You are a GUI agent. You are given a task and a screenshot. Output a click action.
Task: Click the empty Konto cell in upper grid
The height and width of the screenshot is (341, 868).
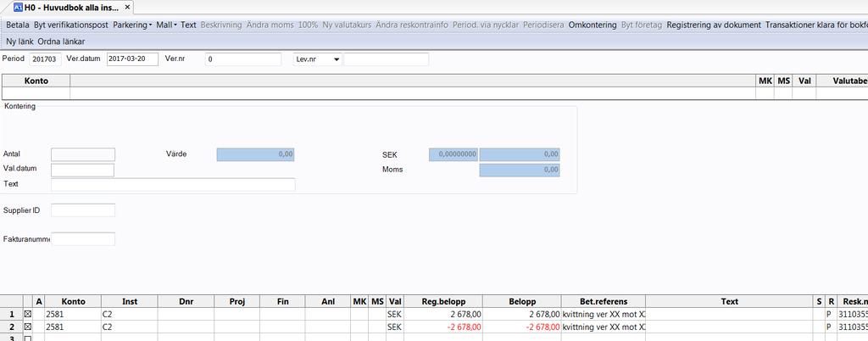click(x=36, y=93)
